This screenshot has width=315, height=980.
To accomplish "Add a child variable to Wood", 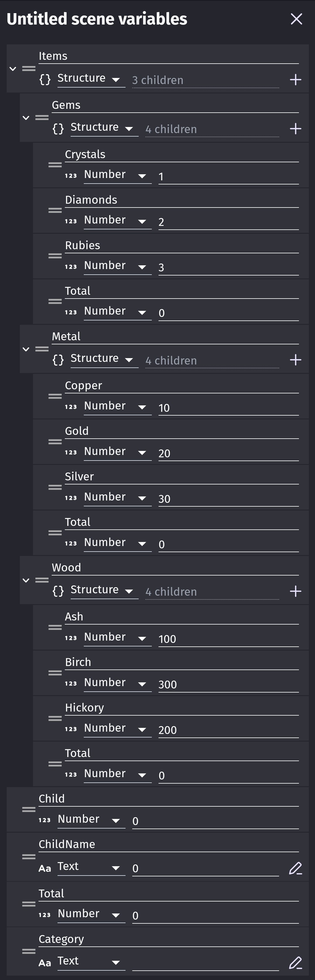I will point(295,591).
